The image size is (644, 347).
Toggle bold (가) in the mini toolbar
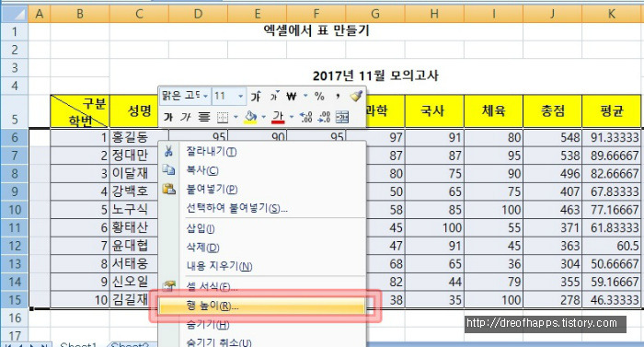(x=168, y=118)
